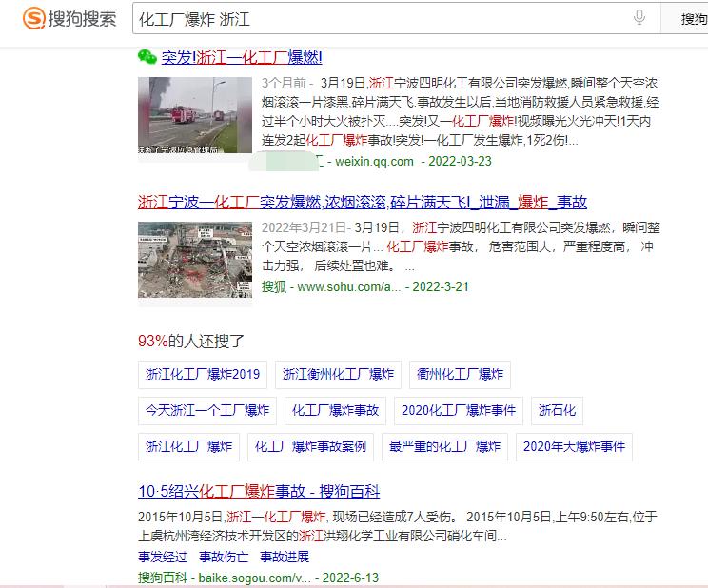Select related search 浙江化工厂爆炸
This screenshot has width=708, height=588.
pyautogui.click(x=188, y=446)
